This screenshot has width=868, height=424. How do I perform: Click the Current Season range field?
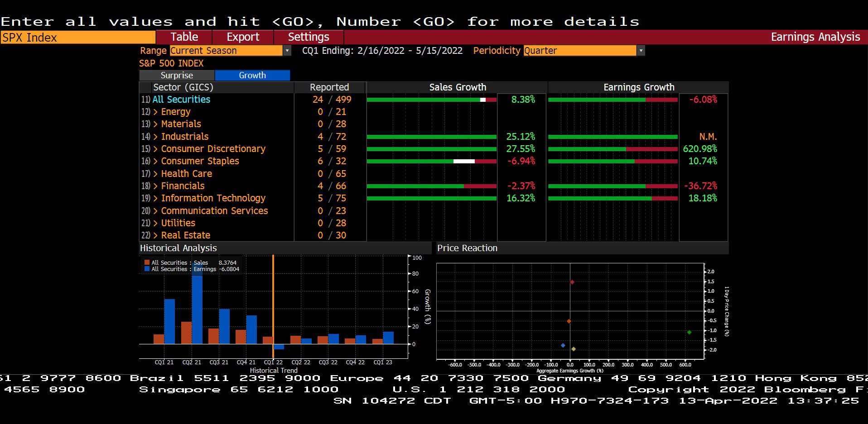[x=226, y=51]
